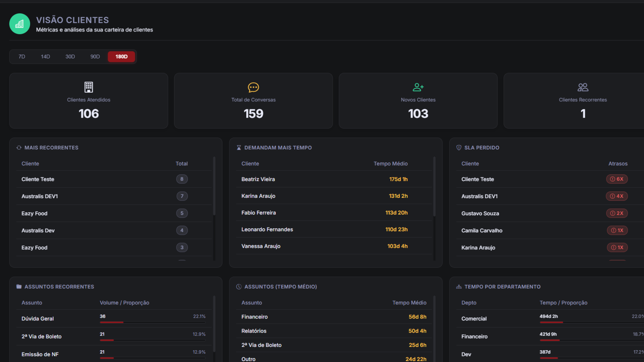
Task: Click the Tempo / Proporção column header
Action: click(x=563, y=303)
